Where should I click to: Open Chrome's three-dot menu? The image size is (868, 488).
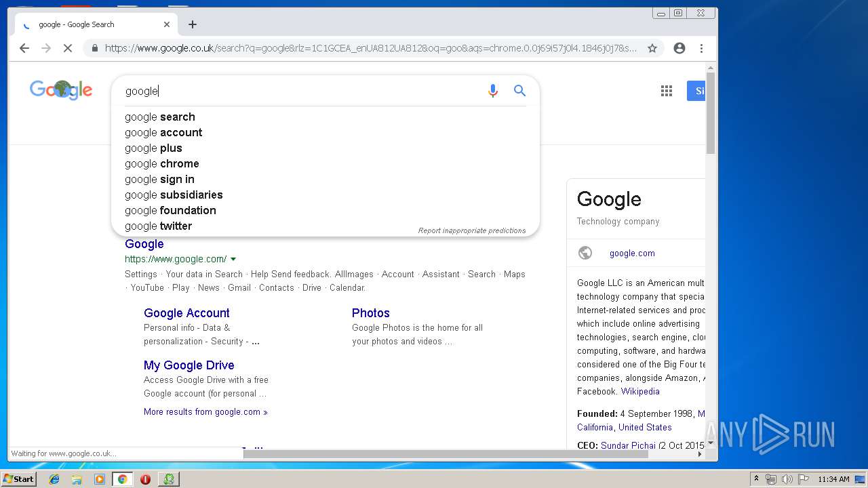click(701, 48)
